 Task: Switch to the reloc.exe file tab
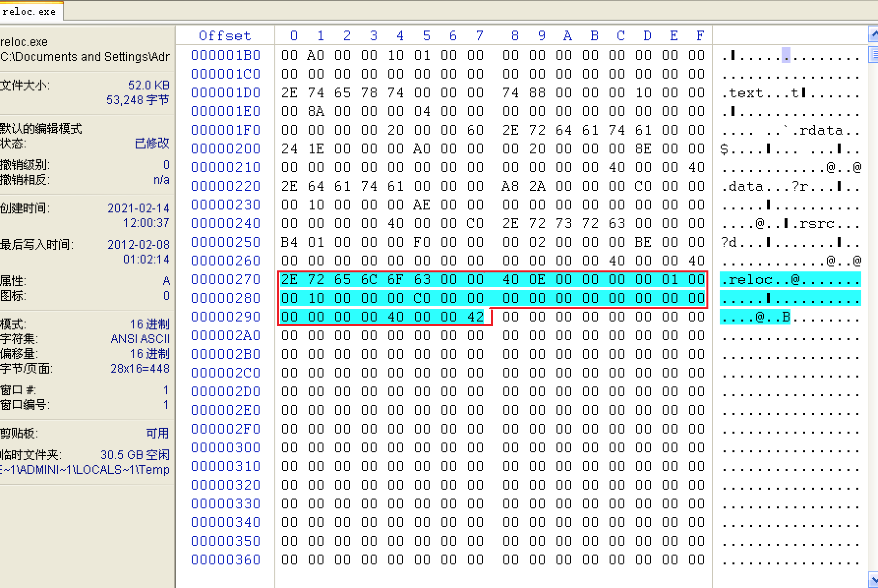coord(29,11)
